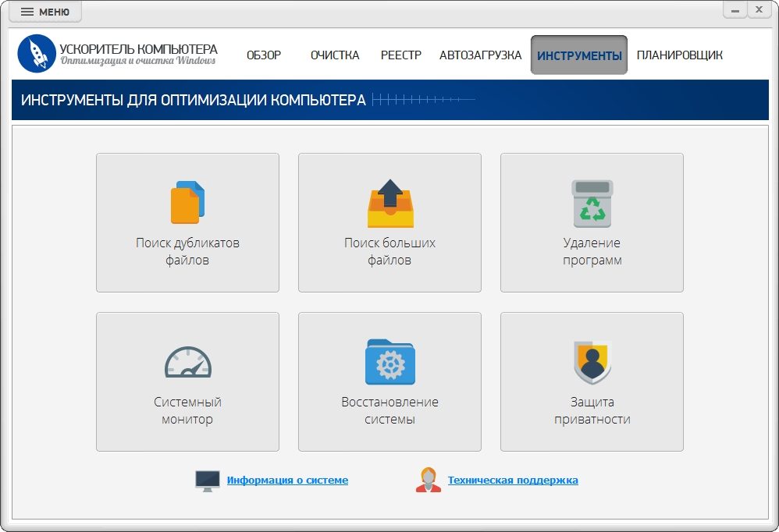Click the system restore folder gear icon
This screenshot has height=532, width=779.
(389, 362)
